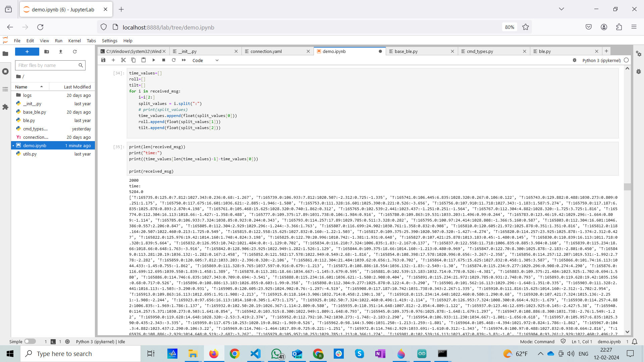Screen dimensions: 644x362
Task: Select the file-browser row 'ble.py' marked last year
Action: pos(53,120)
